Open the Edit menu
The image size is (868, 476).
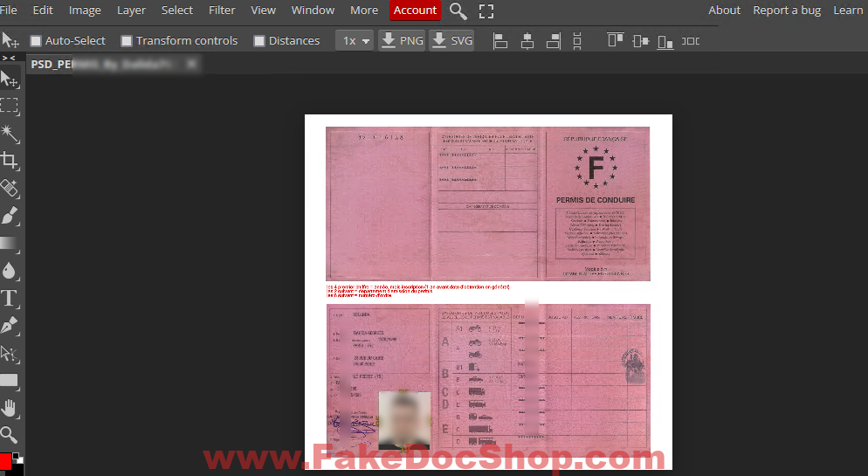tap(43, 10)
